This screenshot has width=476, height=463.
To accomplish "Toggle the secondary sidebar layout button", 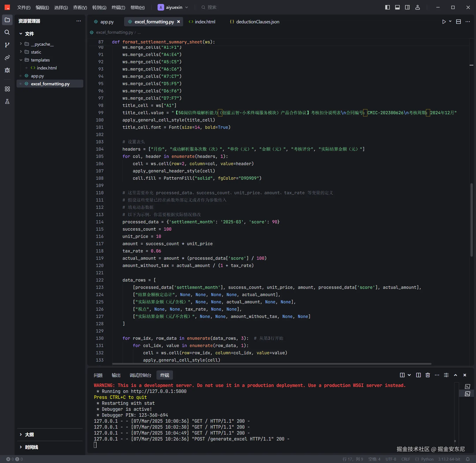I will tap(407, 7).
